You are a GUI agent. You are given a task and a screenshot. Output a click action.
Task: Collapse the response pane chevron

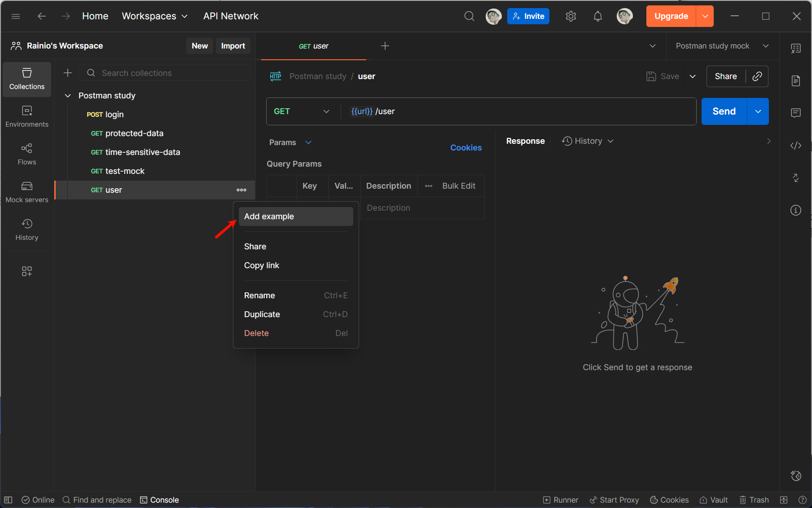tap(768, 141)
